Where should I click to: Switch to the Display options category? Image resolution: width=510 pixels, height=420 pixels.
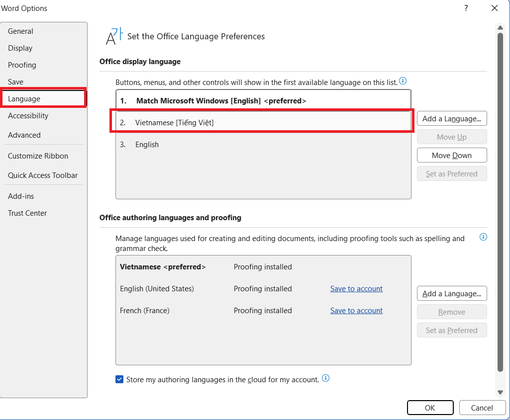click(x=44, y=48)
